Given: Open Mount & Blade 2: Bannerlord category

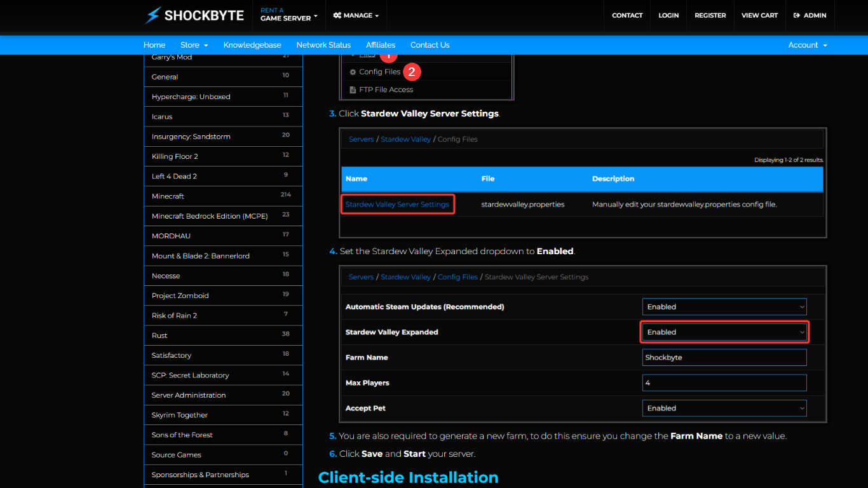Looking at the screenshot, I should [223, 256].
